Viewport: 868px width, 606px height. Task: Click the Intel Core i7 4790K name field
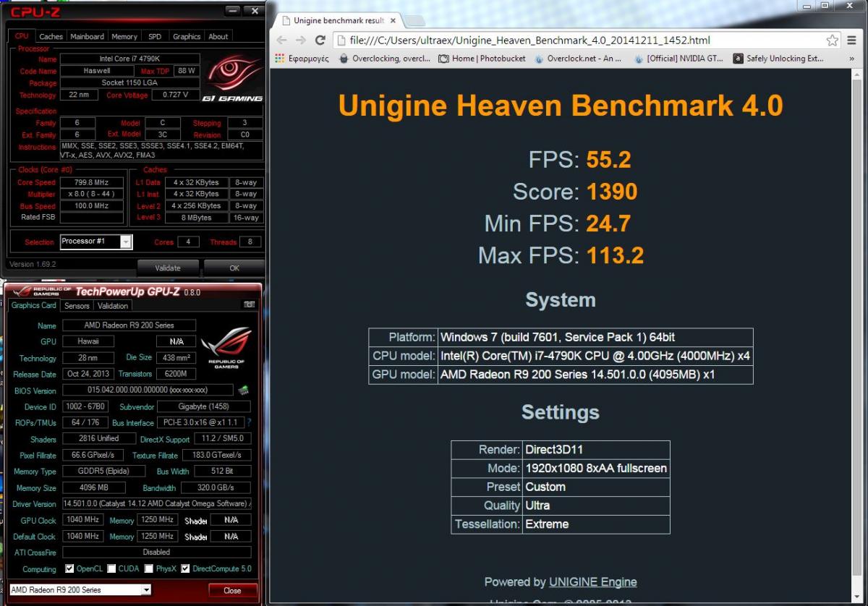pos(129,59)
